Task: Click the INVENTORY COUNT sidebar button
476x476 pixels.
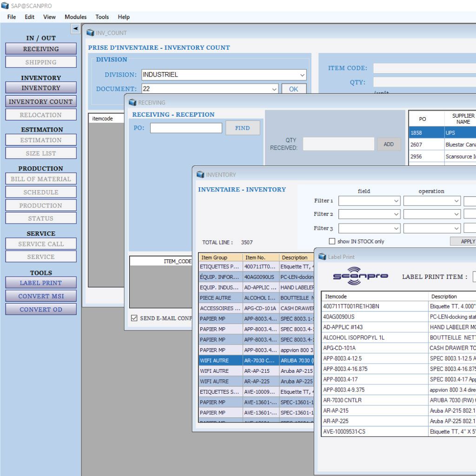Action: point(41,101)
